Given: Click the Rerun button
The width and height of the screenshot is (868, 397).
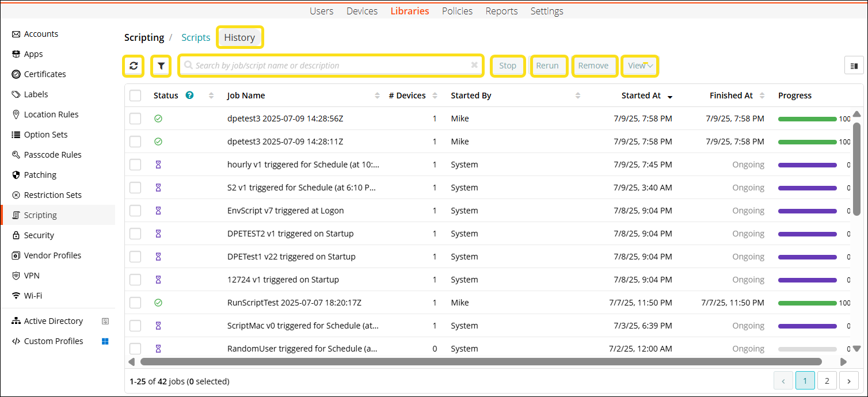Looking at the screenshot, I should pos(547,66).
